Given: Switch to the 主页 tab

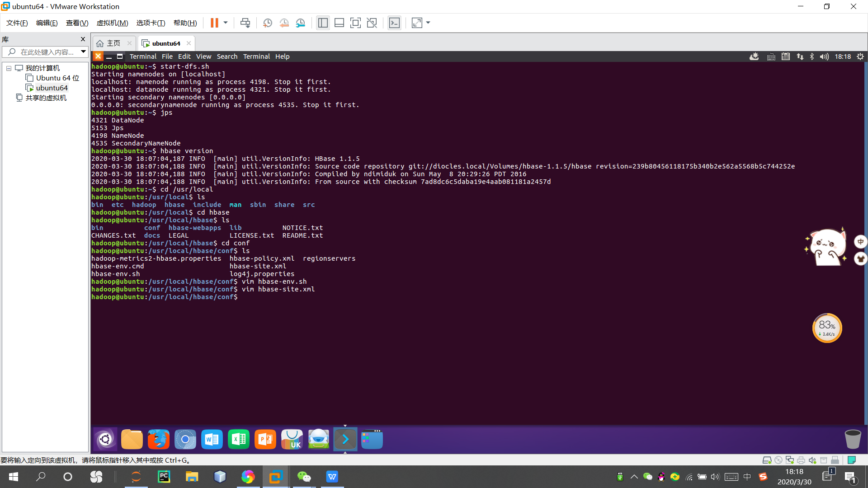Looking at the screenshot, I should [113, 43].
